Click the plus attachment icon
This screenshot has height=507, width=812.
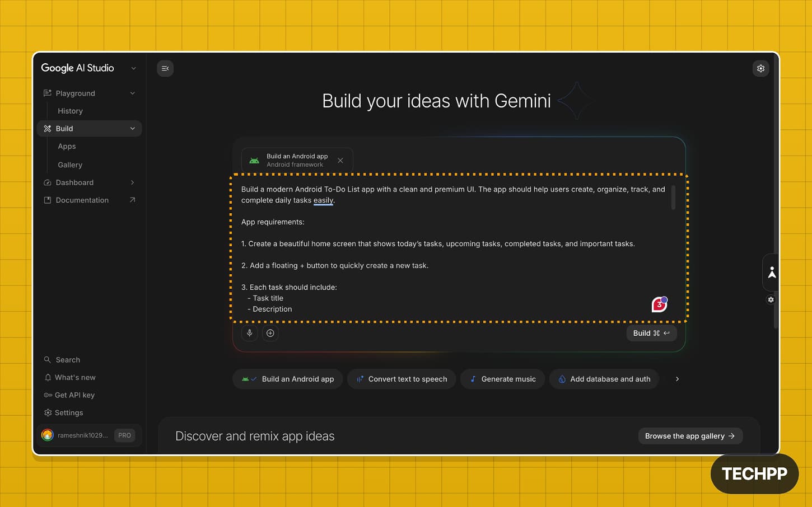[270, 333]
